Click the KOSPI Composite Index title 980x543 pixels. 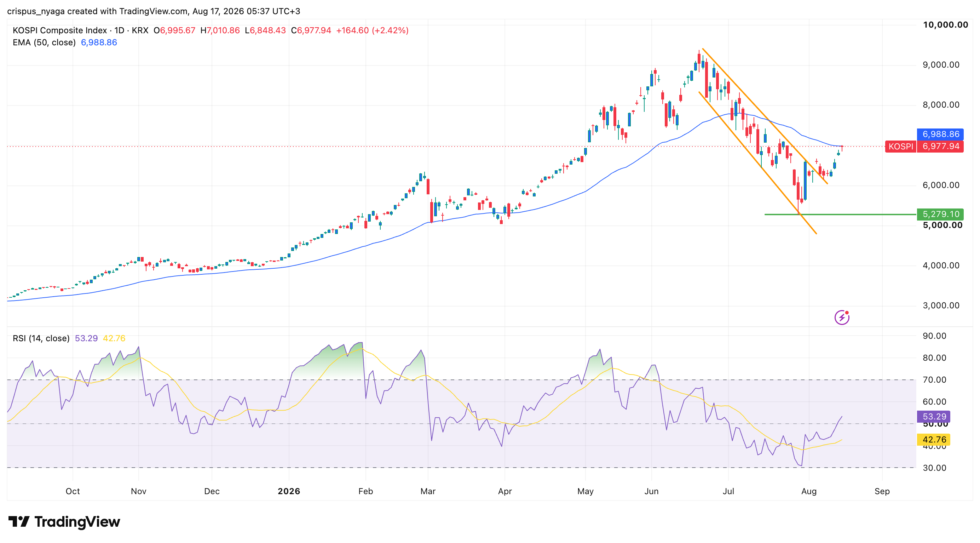pos(60,30)
